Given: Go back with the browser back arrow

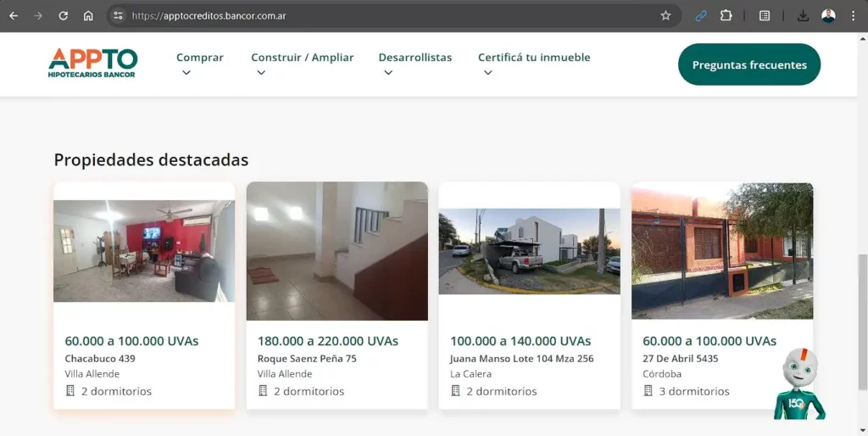Looking at the screenshot, I should click(14, 16).
